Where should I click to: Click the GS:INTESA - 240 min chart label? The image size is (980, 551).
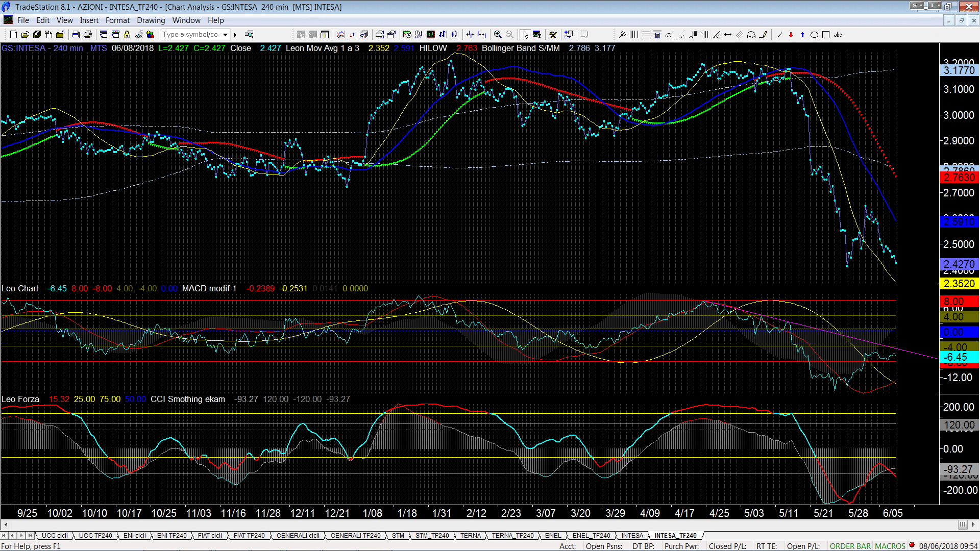pos(42,48)
